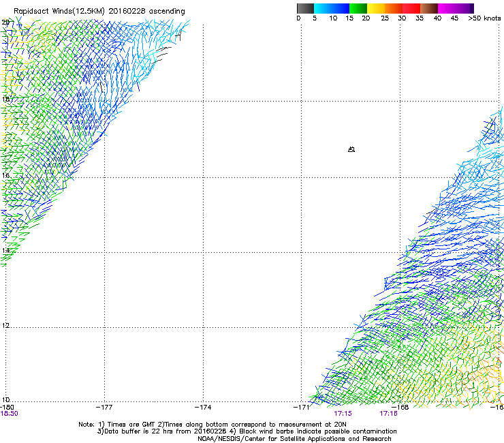
Task: Click the '14' latitude axis label
Action: click(5, 250)
